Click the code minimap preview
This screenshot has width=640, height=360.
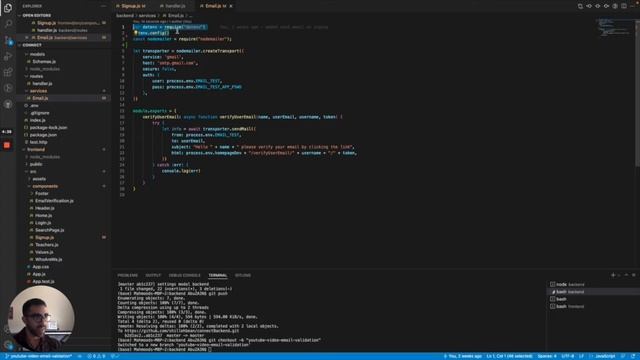[612, 29]
